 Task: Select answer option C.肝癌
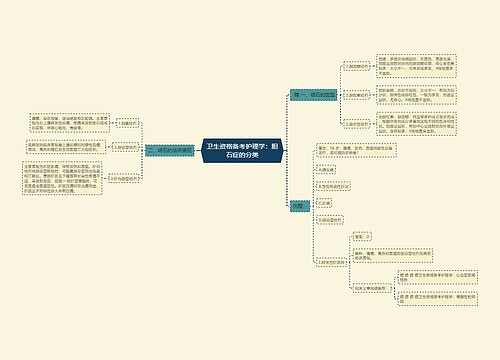pyautogui.click(x=324, y=203)
